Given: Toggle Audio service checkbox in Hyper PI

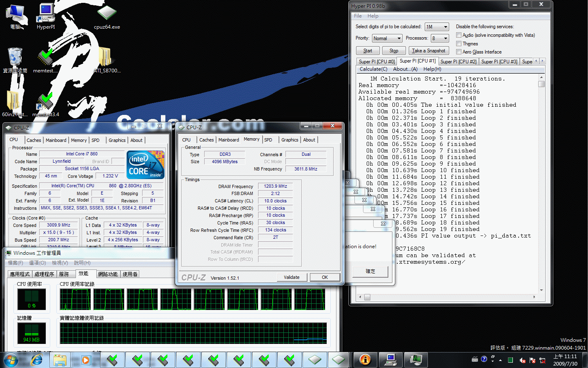Looking at the screenshot, I should [459, 35].
